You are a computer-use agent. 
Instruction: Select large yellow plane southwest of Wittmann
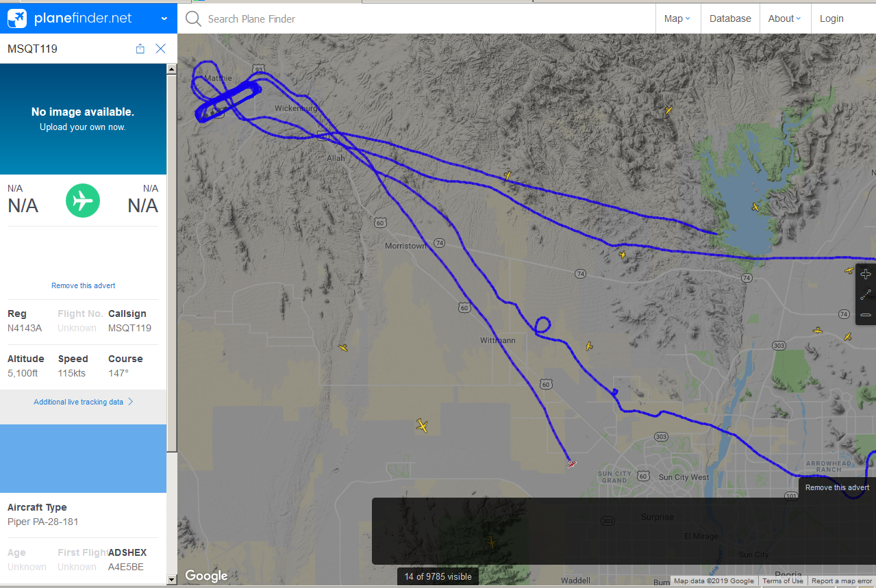[x=423, y=426]
